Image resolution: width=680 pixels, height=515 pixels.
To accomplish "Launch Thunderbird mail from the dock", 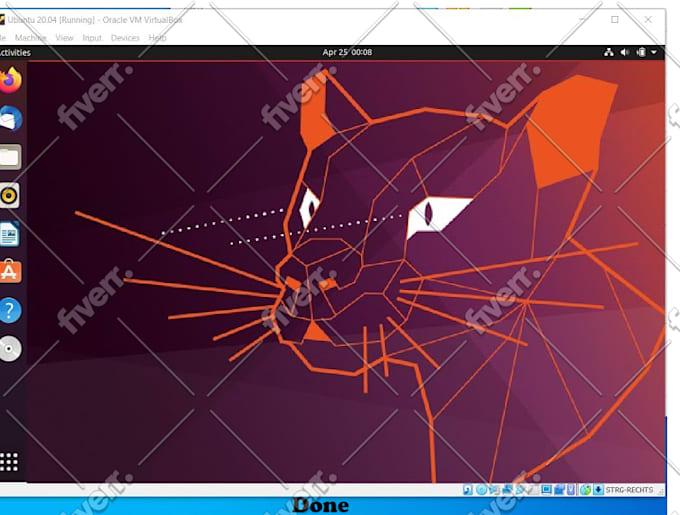I will [x=10, y=118].
